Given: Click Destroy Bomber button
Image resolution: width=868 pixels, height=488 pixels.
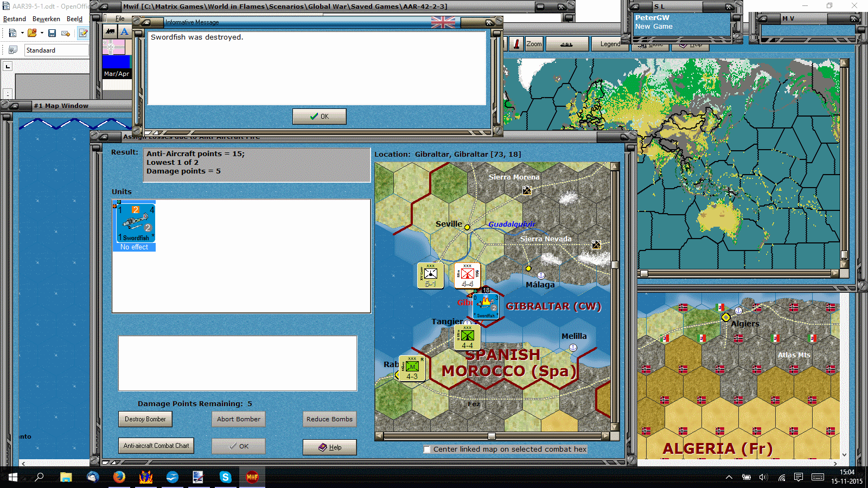Looking at the screenshot, I should pos(145,419).
